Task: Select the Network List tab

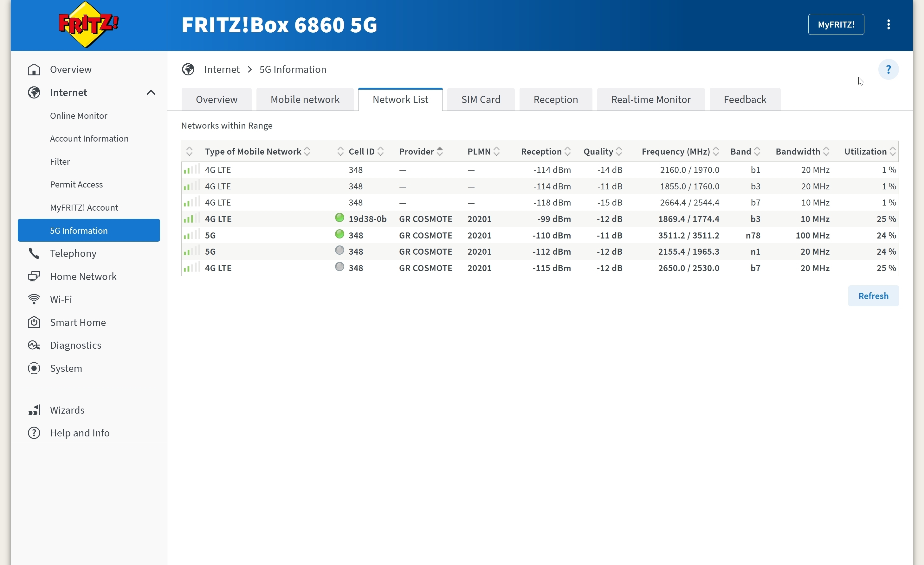Action: (400, 99)
